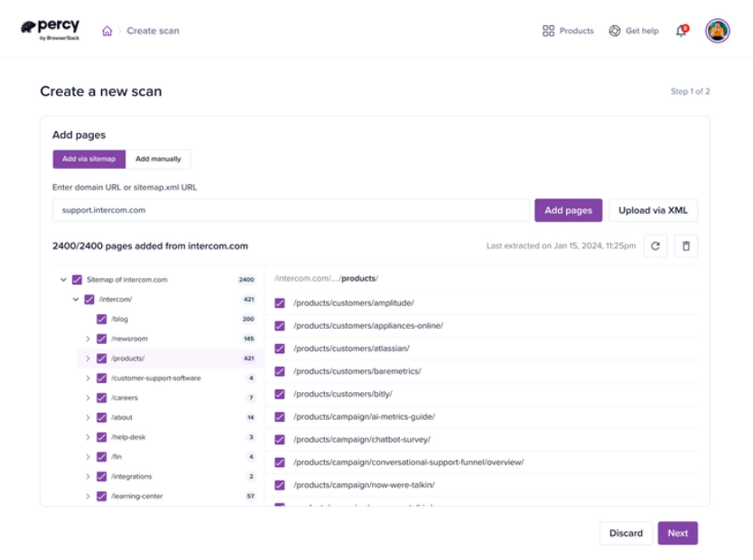Screen dimensions: 753x560
Task: Open the user profile avatar
Action: tap(717, 31)
